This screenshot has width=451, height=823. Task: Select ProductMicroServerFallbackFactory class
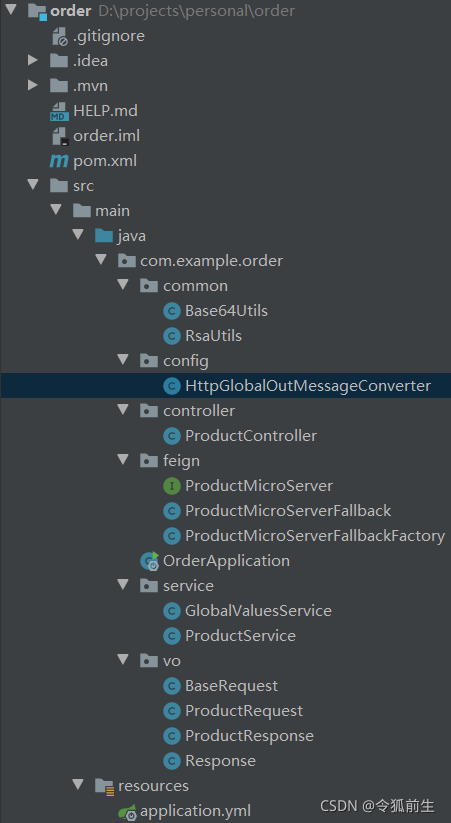point(315,536)
